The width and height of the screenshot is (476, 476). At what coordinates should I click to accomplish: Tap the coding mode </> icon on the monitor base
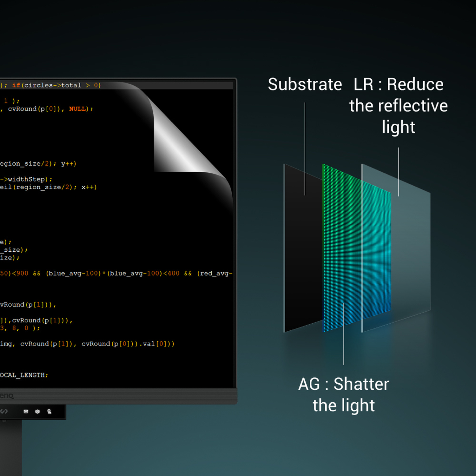[x=4, y=412]
